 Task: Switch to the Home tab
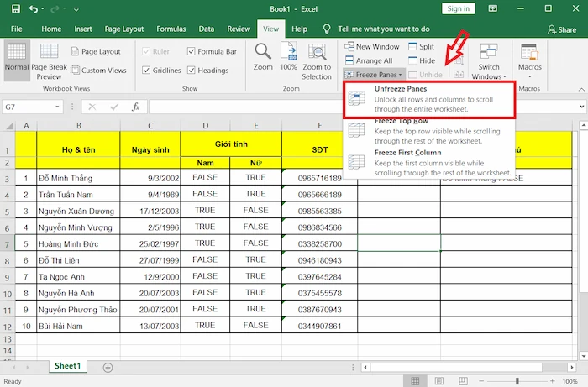coord(51,29)
